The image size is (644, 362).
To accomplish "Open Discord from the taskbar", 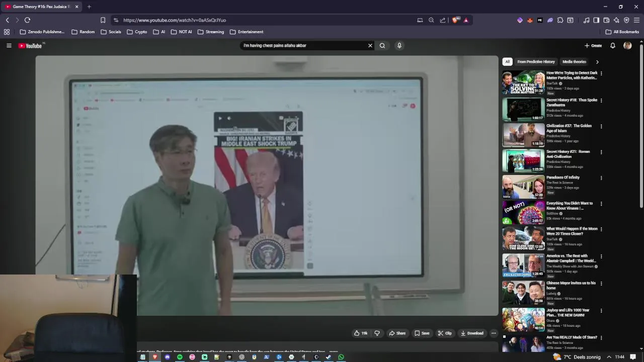I will 167,357.
